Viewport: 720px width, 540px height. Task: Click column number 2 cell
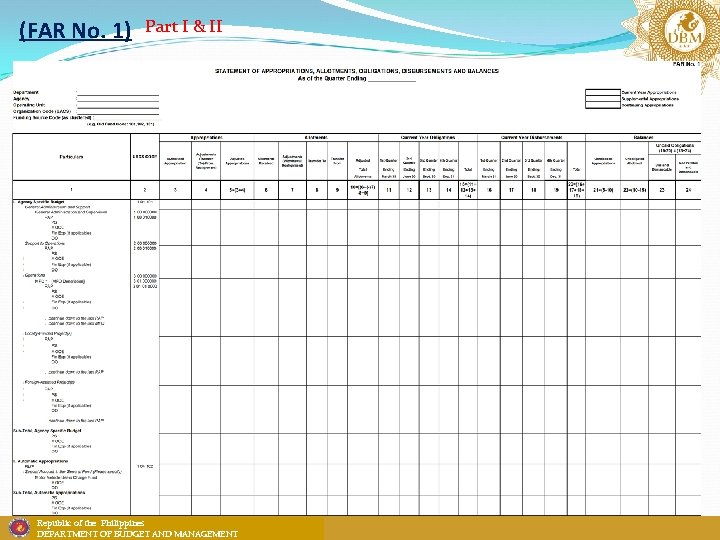[145, 190]
